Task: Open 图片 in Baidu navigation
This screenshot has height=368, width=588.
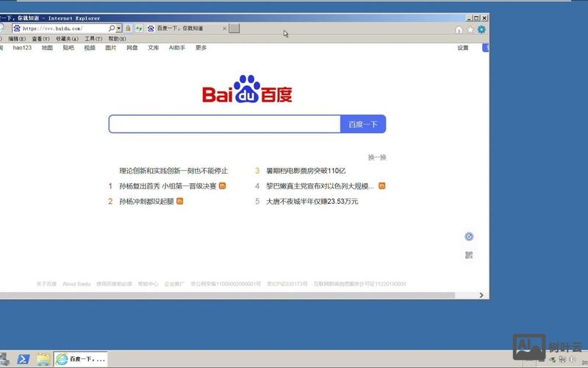Action: (111, 48)
